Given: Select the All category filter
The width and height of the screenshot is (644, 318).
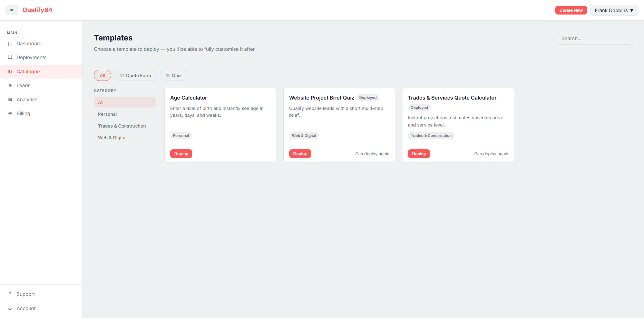Looking at the screenshot, I should click(x=125, y=102).
